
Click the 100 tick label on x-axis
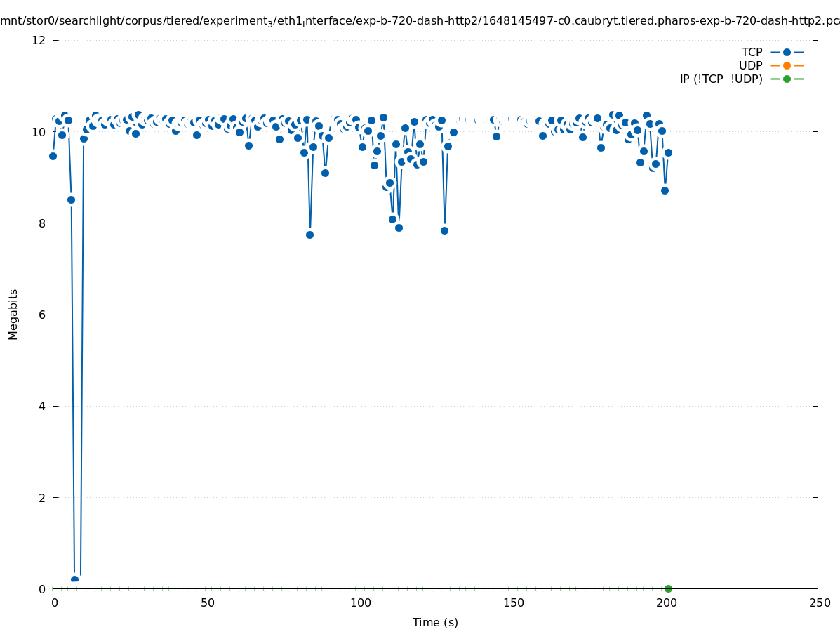click(x=359, y=603)
